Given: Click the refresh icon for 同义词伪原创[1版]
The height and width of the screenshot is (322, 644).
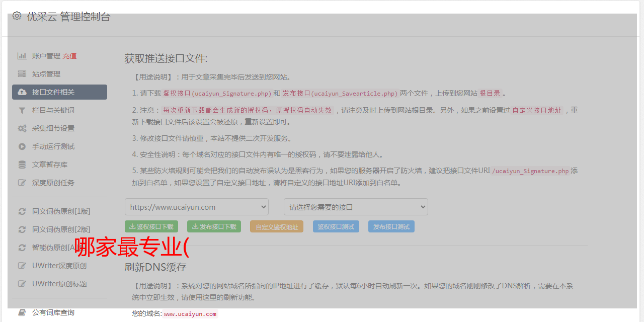Looking at the screenshot, I should click(22, 211).
